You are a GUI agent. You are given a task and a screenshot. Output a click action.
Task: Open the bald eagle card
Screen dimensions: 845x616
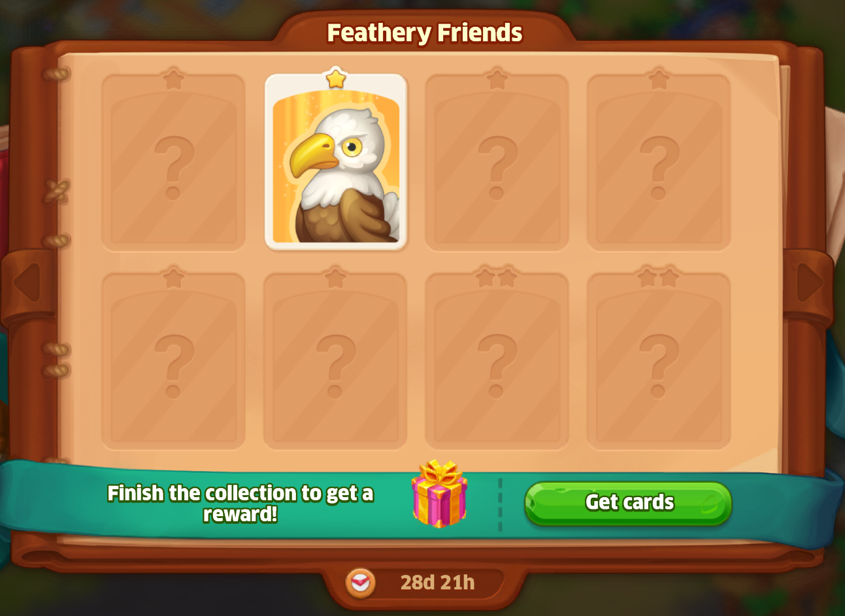[x=335, y=161]
